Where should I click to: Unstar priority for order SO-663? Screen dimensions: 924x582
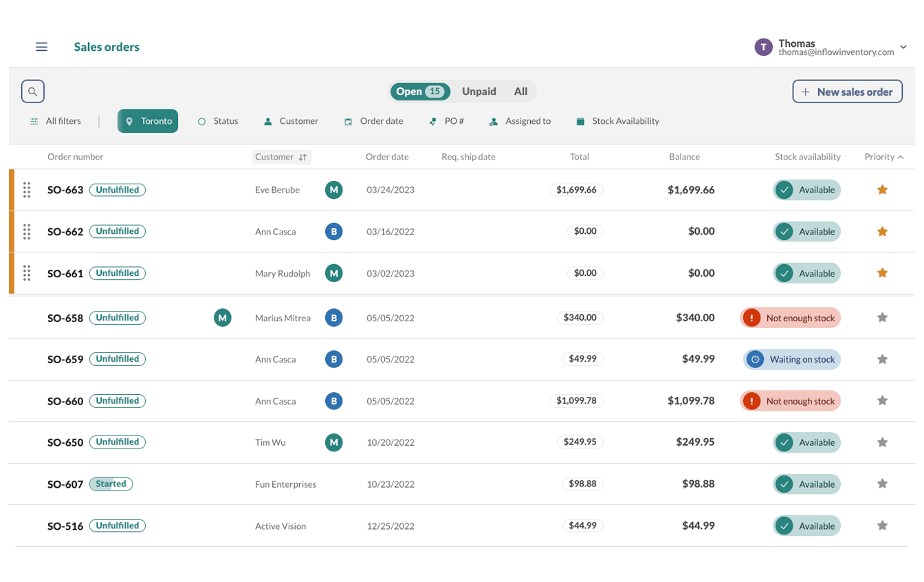pos(882,190)
